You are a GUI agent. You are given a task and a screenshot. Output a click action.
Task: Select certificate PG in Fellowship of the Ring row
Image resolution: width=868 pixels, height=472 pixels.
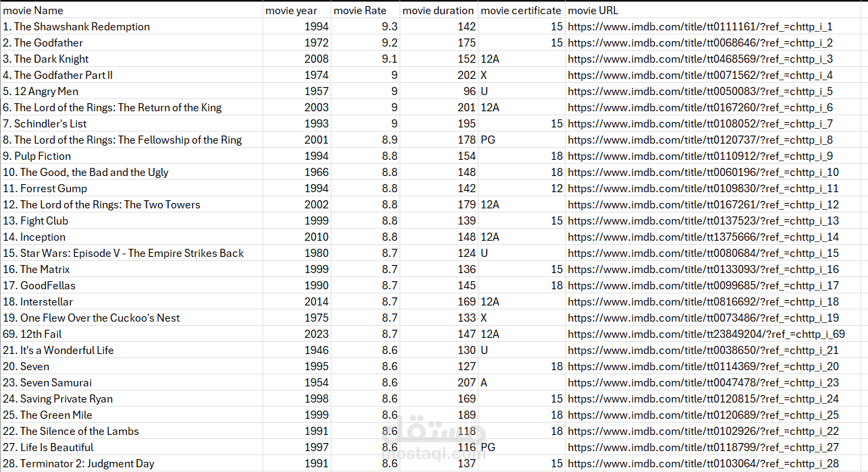[x=522, y=140]
